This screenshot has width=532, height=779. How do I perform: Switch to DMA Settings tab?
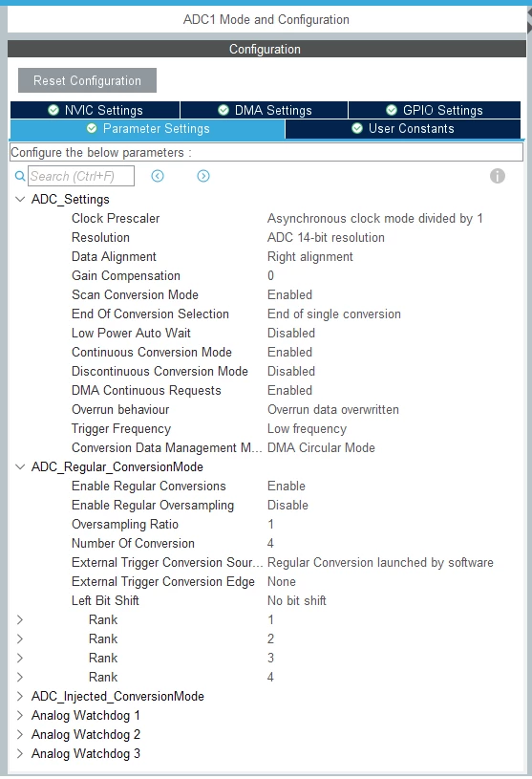point(265,110)
